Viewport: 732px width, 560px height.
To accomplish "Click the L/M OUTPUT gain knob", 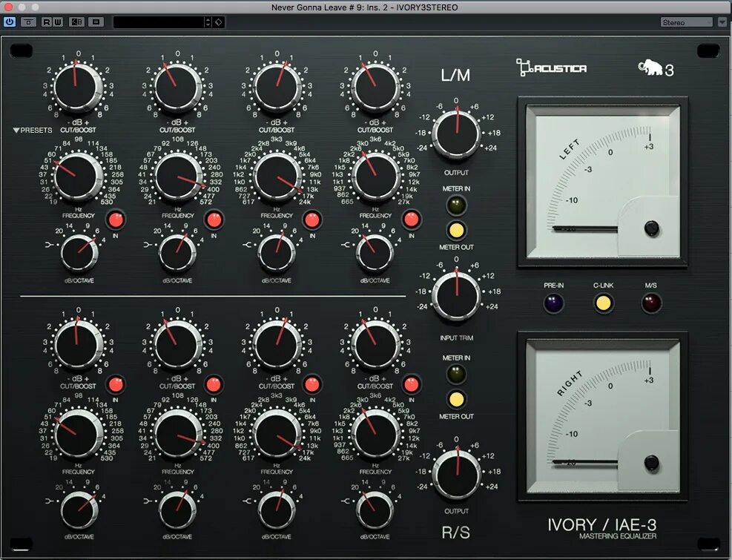I will tap(456, 134).
